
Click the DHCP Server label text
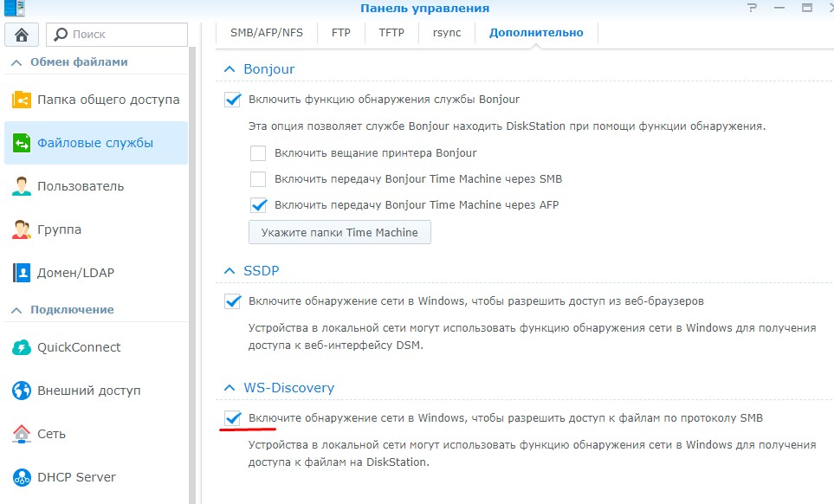[x=76, y=477]
